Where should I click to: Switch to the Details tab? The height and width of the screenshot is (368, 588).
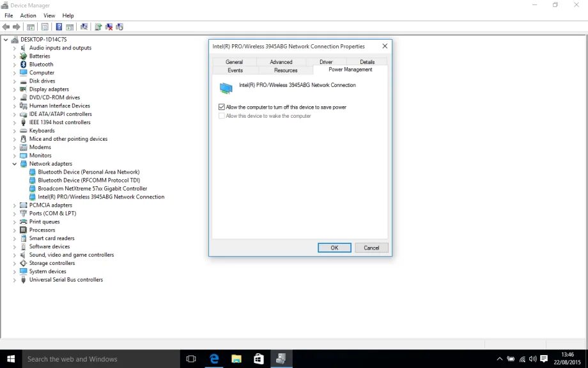[367, 62]
